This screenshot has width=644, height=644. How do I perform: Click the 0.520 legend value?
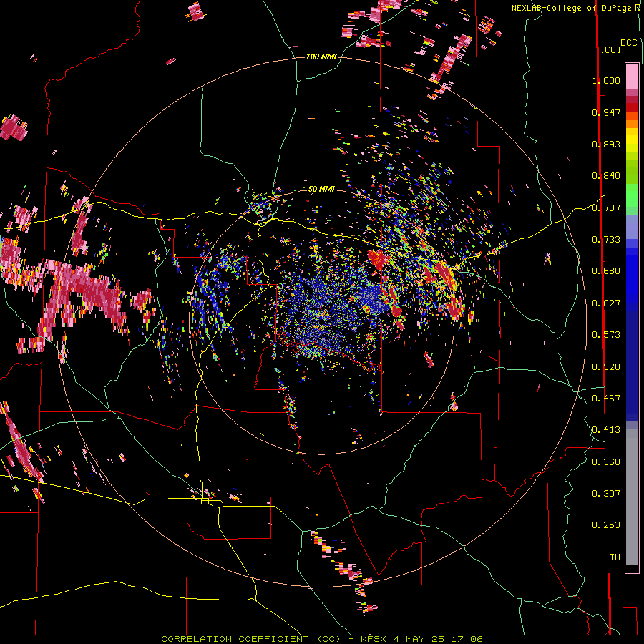point(606,367)
